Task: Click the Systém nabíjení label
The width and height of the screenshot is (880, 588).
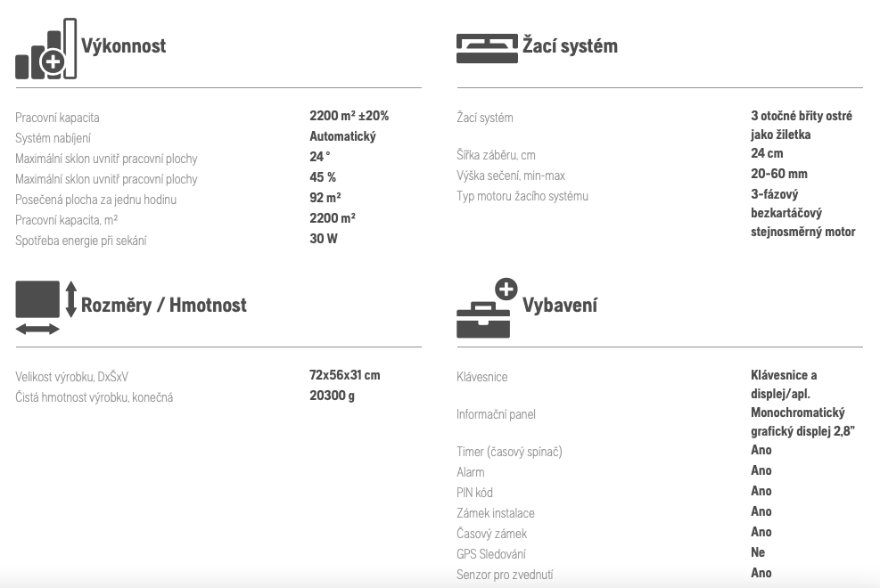Action: tap(53, 138)
